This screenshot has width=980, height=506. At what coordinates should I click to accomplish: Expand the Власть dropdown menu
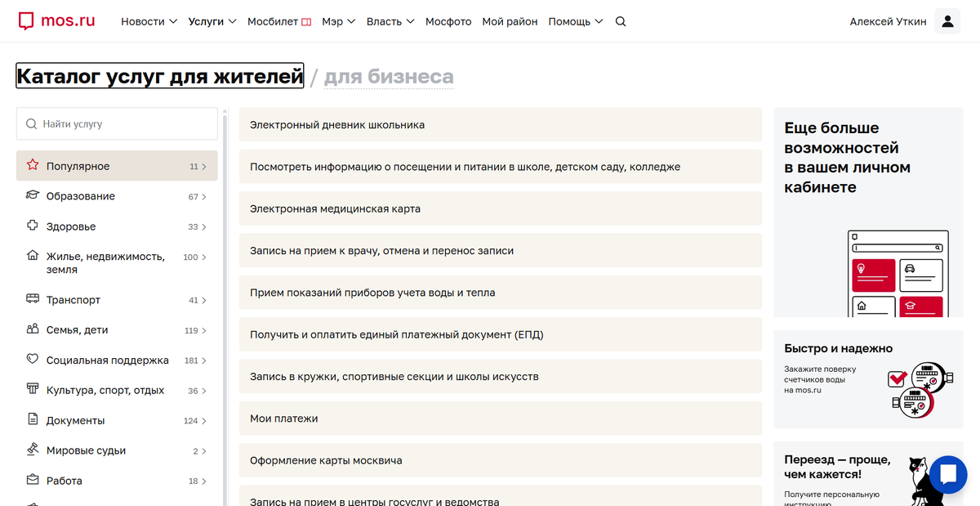[x=390, y=22]
